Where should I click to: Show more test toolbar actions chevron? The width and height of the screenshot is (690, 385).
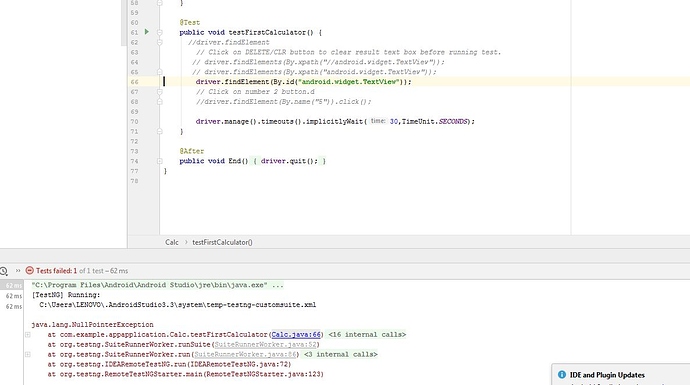[x=18, y=271]
